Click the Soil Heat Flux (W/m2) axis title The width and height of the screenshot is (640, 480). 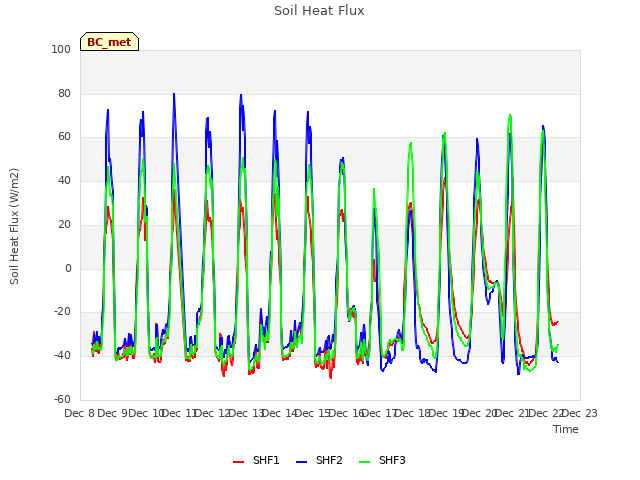(14, 226)
